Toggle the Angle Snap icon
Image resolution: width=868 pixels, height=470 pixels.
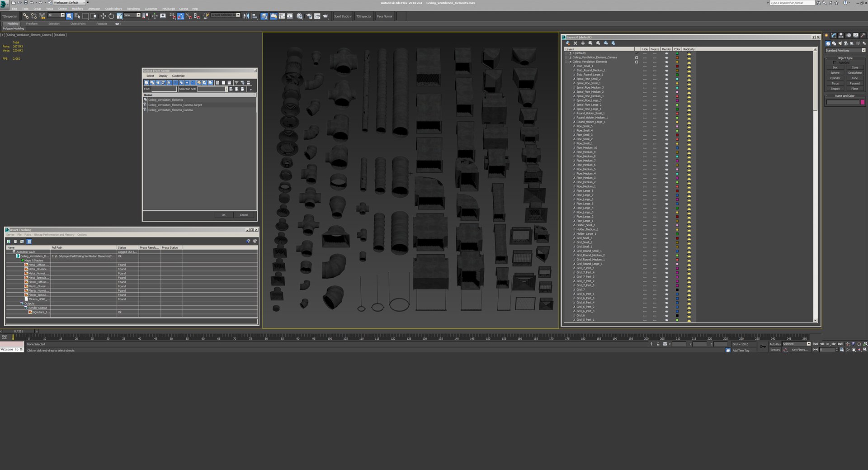click(180, 16)
